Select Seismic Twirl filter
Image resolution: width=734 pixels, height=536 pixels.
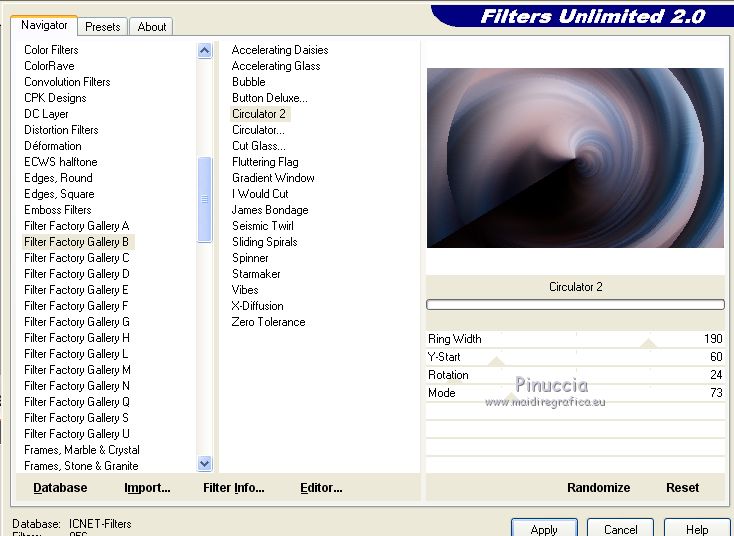tap(263, 226)
